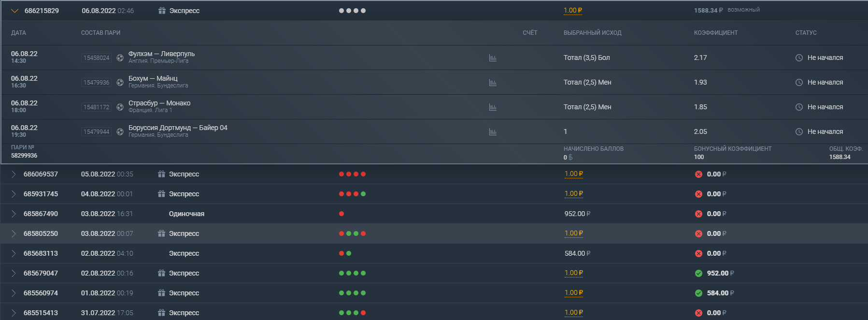
Task: Expand bet 685515413 details
Action: 14,313
